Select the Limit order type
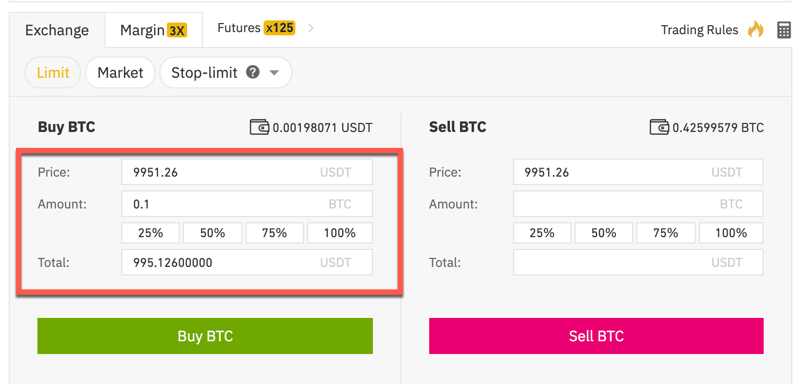Screen dimensions: 800x384 tap(53, 72)
